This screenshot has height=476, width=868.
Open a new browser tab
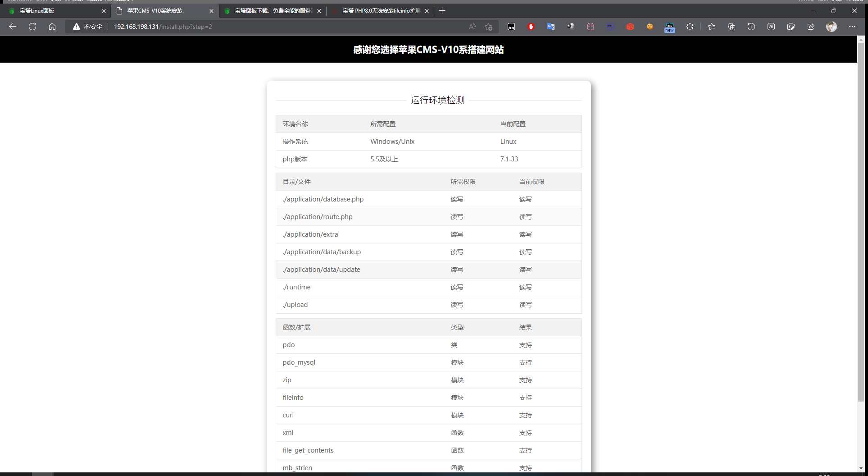coord(442,11)
